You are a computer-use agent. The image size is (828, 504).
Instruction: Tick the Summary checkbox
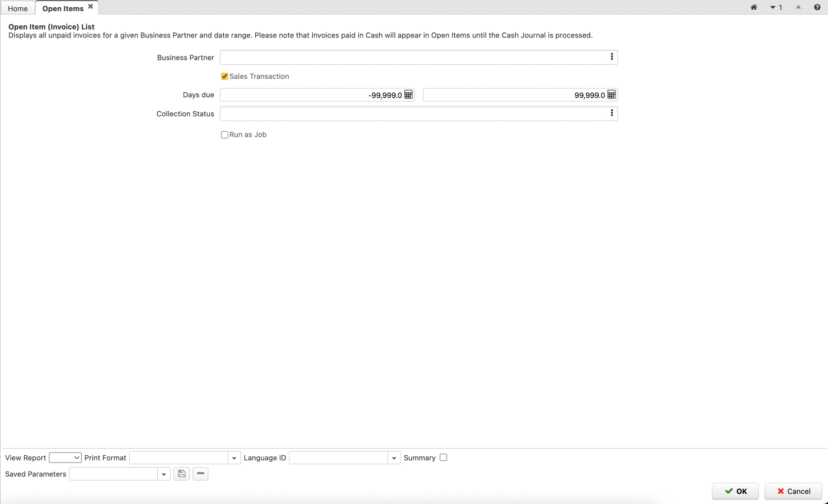point(443,458)
